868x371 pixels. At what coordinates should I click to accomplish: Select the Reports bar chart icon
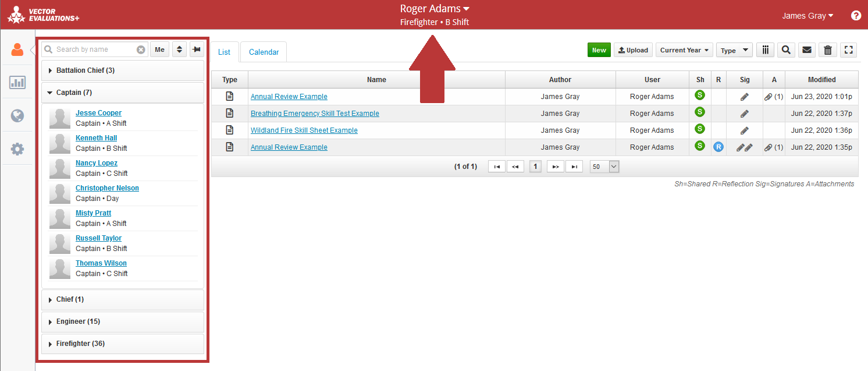click(17, 82)
